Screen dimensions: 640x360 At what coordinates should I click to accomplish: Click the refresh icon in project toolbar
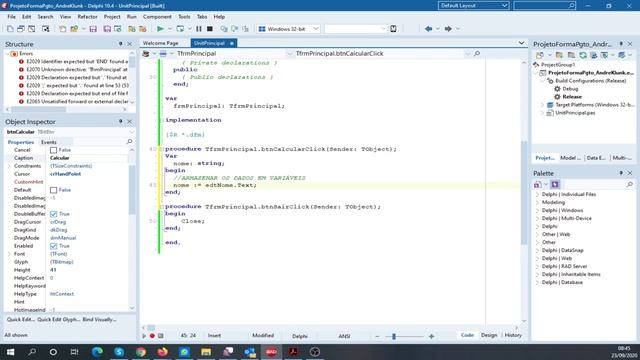[583, 55]
